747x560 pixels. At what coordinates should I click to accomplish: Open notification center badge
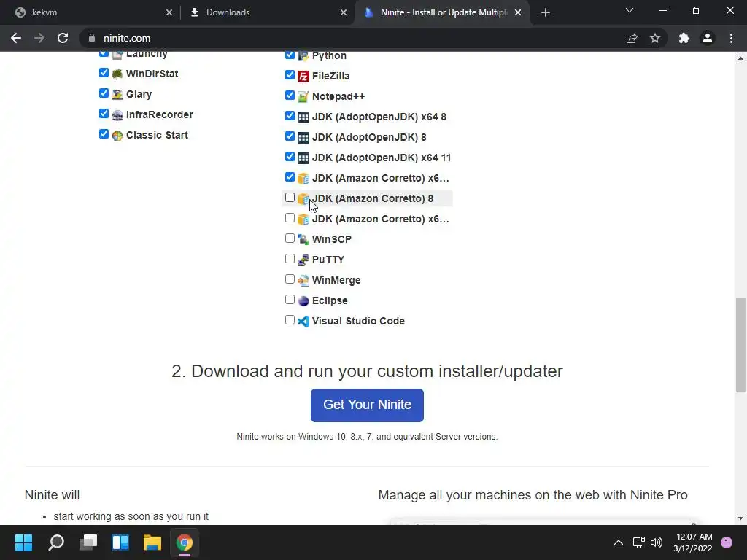(727, 542)
